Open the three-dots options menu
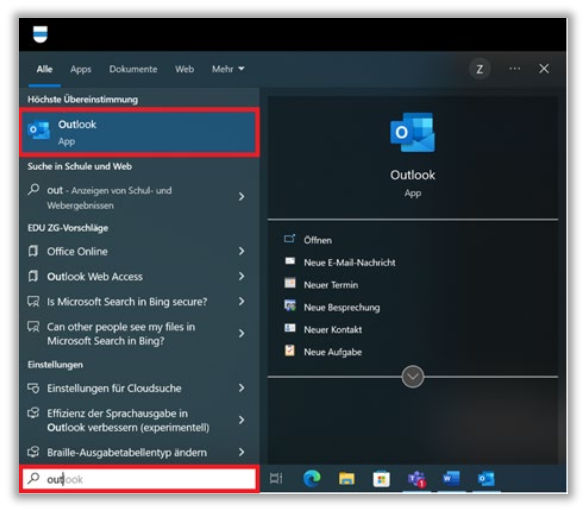This screenshot has height=510, width=584. pos(515,69)
